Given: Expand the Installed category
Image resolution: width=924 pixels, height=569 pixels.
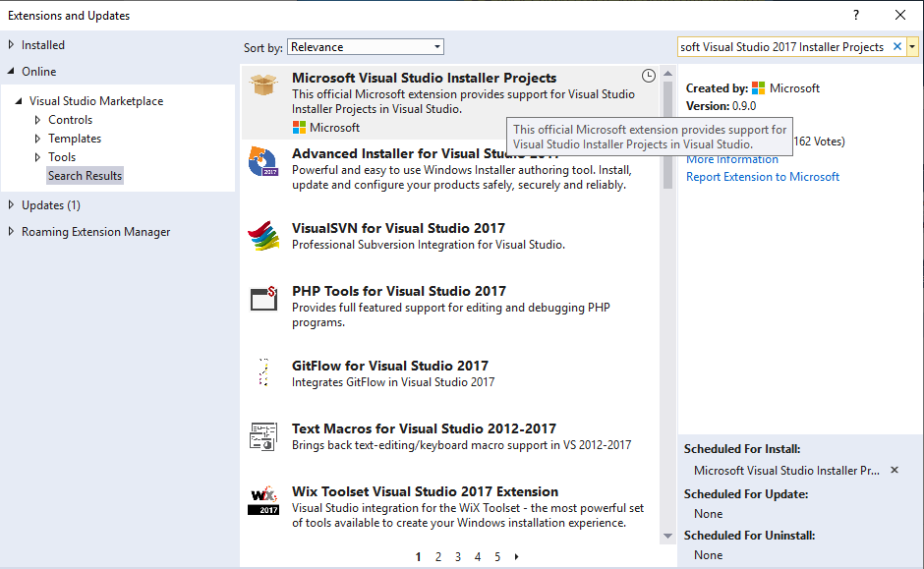Looking at the screenshot, I should [11, 45].
